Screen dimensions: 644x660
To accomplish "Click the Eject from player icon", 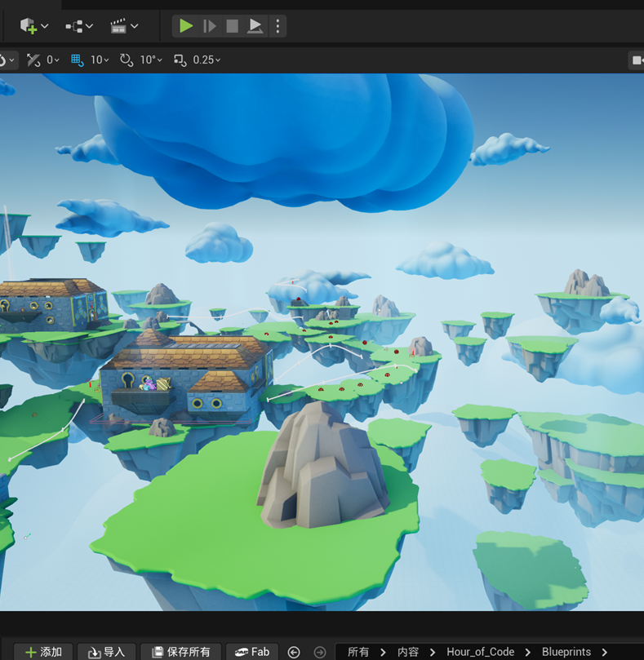I will point(255,26).
